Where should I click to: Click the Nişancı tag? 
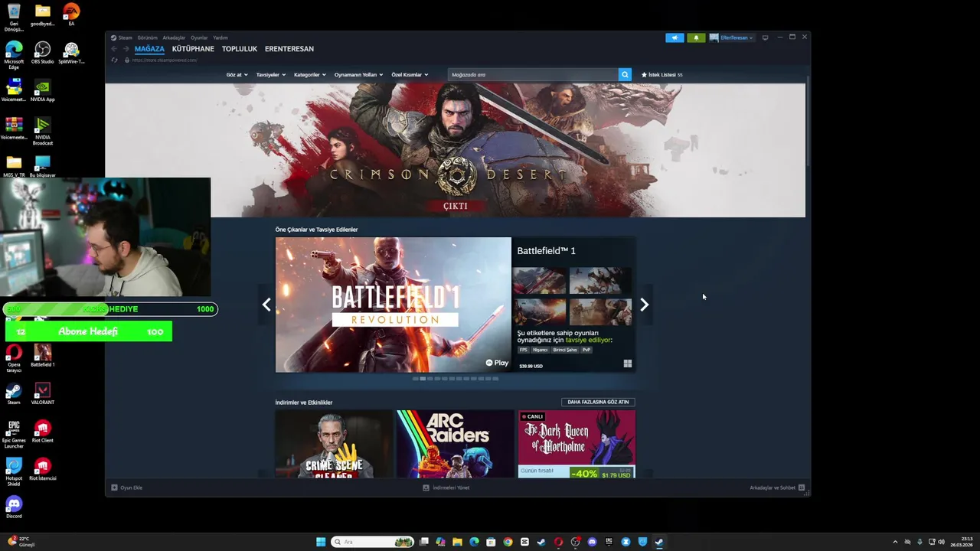540,350
